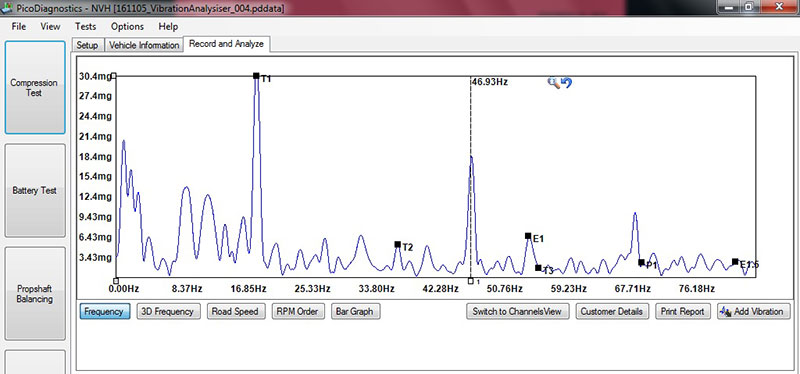The height and width of the screenshot is (374, 800).
Task: Click the E1 engine marker square
Action: pos(528,236)
